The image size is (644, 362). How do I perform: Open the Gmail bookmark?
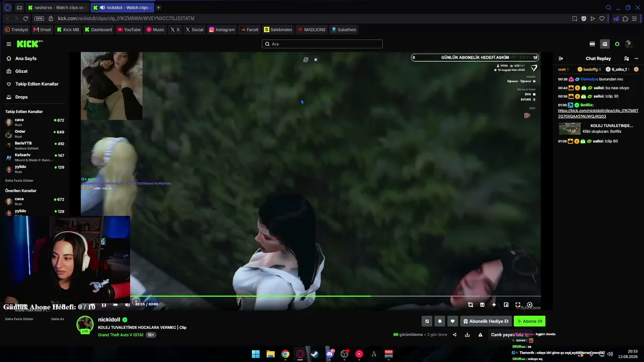(x=42, y=30)
